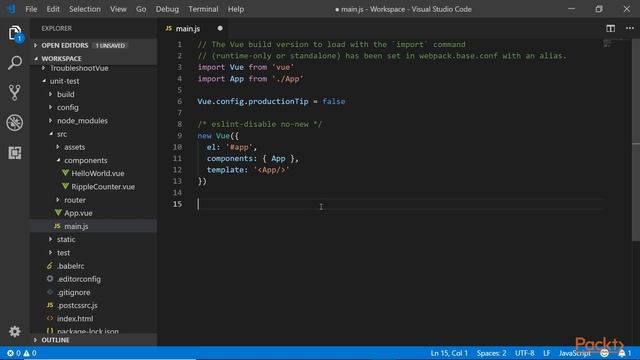The height and width of the screenshot is (360, 640).
Task: Click the .gitignore file icon
Action: tap(50, 292)
